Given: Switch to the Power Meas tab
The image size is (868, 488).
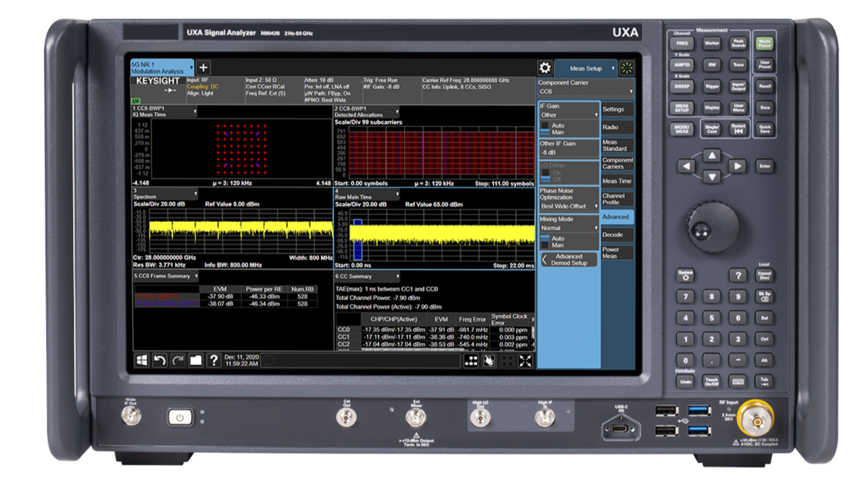Looking at the screenshot, I should tap(617, 253).
